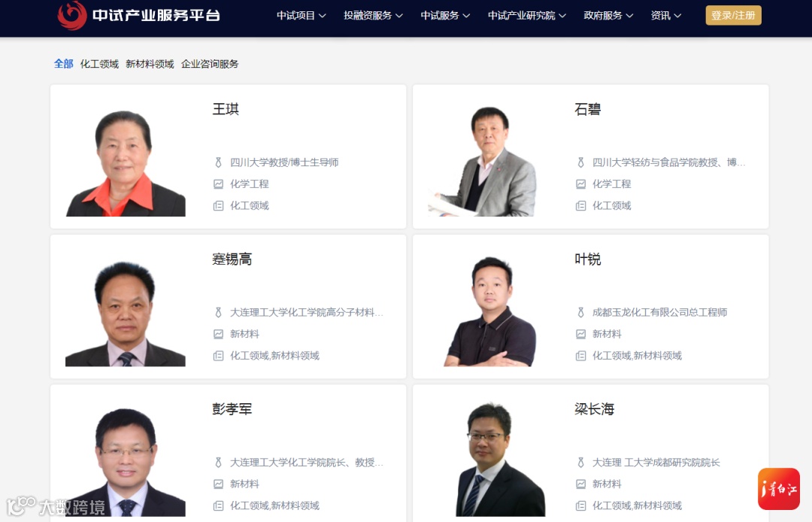This screenshot has width=812, height=522.
Task: Click medal icon beside 四川大学教授/博士生导师
Action: [219, 162]
